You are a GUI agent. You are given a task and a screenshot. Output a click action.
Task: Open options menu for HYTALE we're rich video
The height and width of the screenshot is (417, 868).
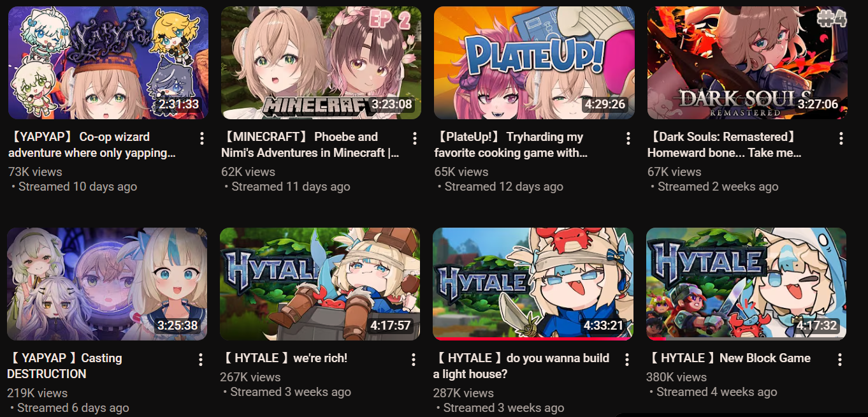[413, 360]
